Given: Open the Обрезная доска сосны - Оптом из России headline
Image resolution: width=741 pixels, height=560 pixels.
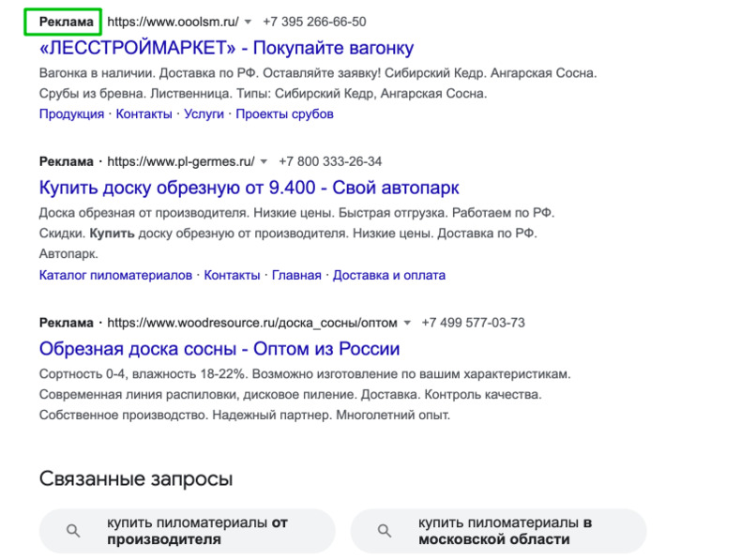Looking at the screenshot, I should [219, 349].
